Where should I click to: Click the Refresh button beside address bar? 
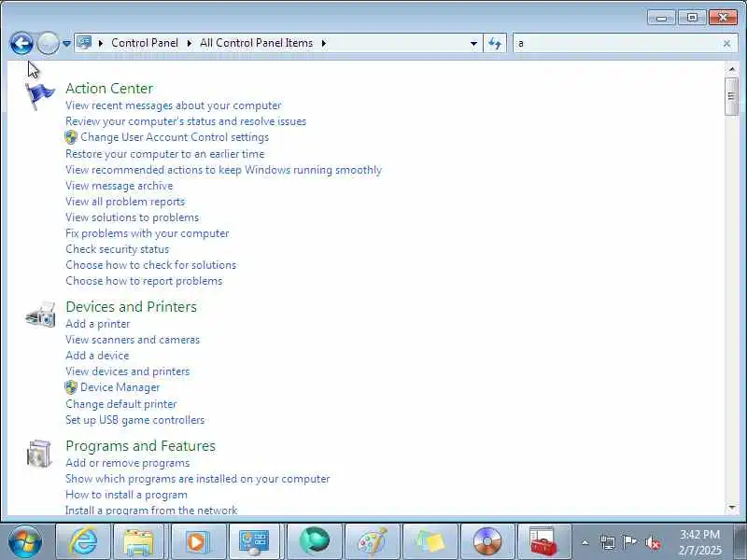tap(495, 43)
